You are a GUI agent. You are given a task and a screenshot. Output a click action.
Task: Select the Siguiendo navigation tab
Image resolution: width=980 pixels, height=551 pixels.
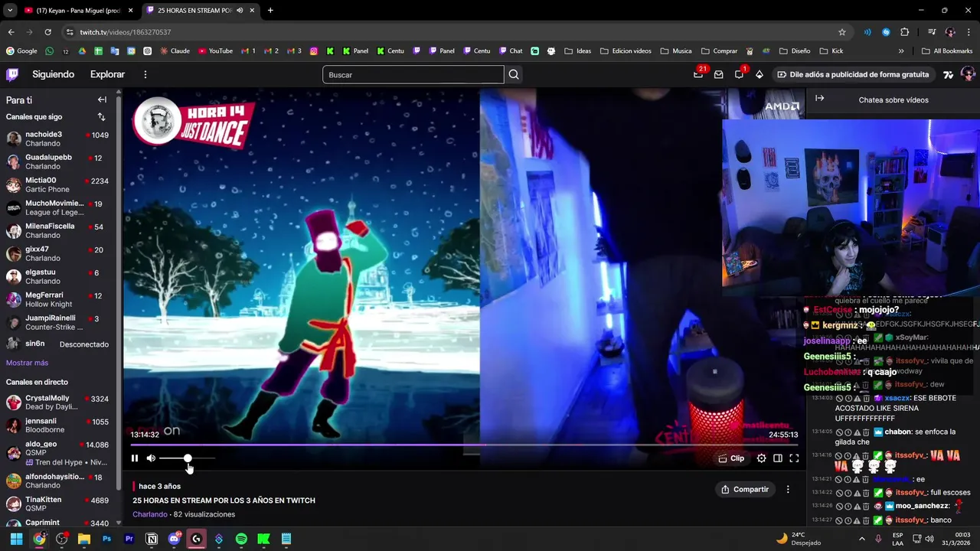[x=53, y=74]
